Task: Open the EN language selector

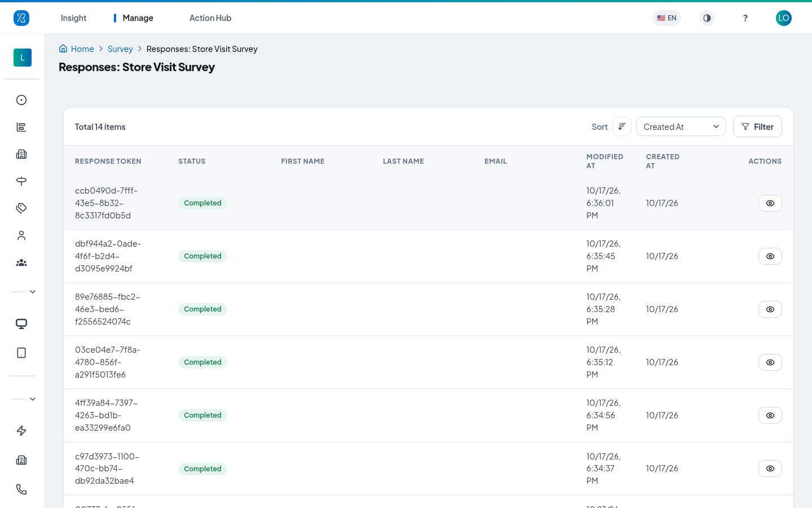Action: click(667, 18)
